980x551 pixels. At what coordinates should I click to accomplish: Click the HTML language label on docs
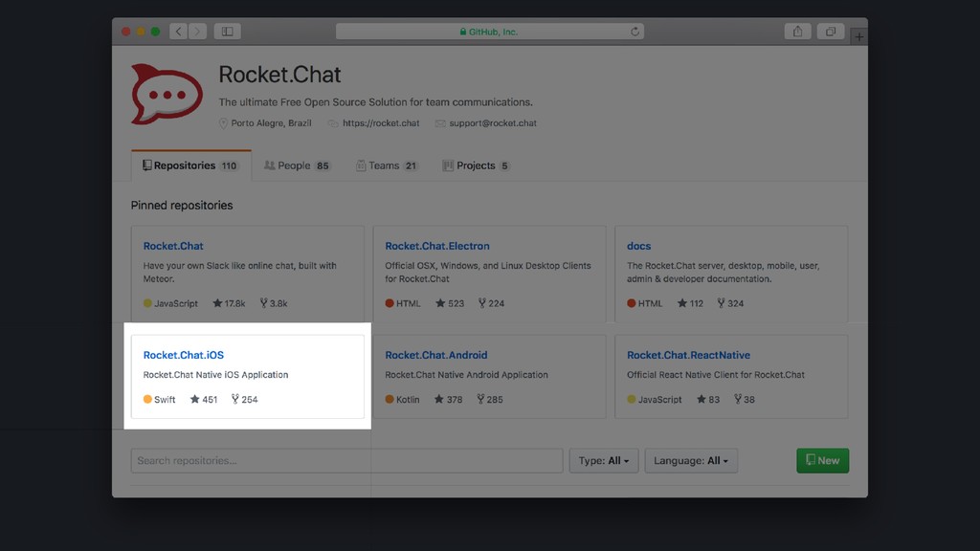pos(644,303)
